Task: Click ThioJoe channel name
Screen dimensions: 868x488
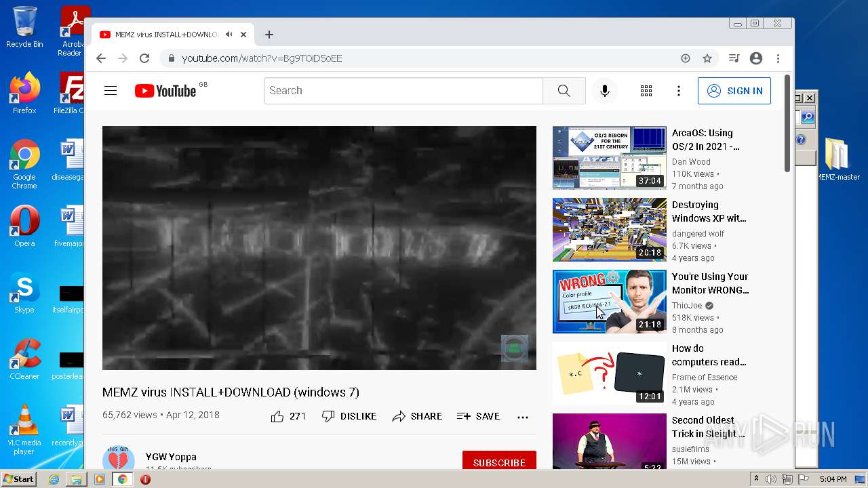Action: 687,306
